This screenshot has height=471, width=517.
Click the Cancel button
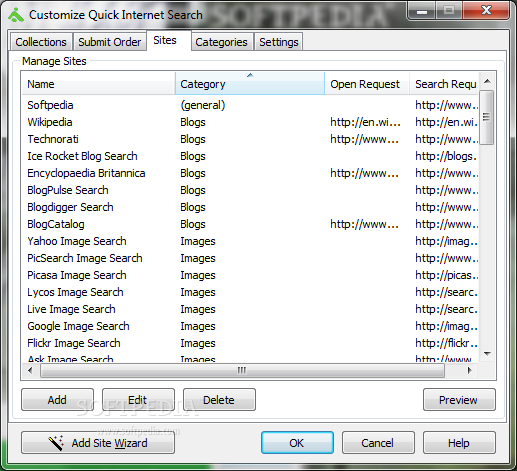(378, 443)
